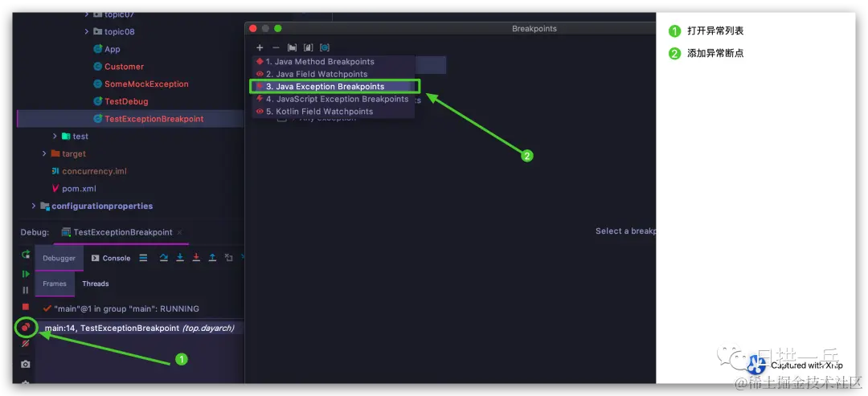Open the pom.xml file
Screen dimensions: 868x396
[x=79, y=189]
